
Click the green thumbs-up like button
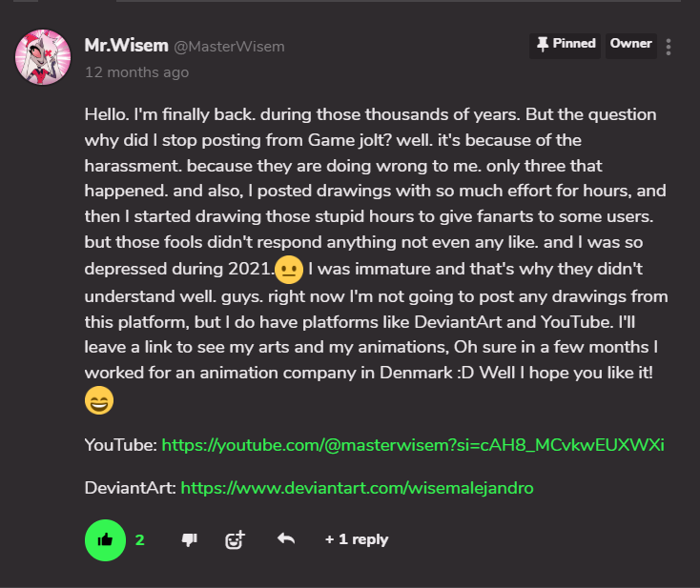tap(105, 539)
